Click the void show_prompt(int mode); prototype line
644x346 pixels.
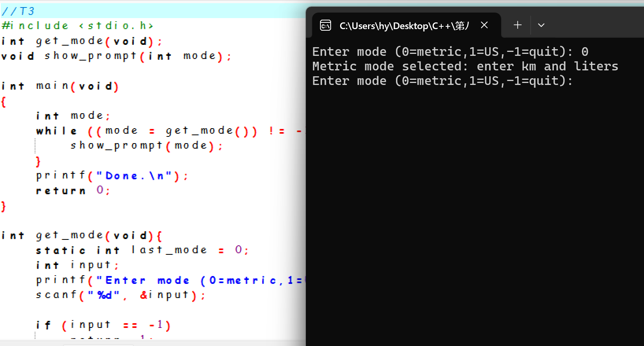click(117, 56)
